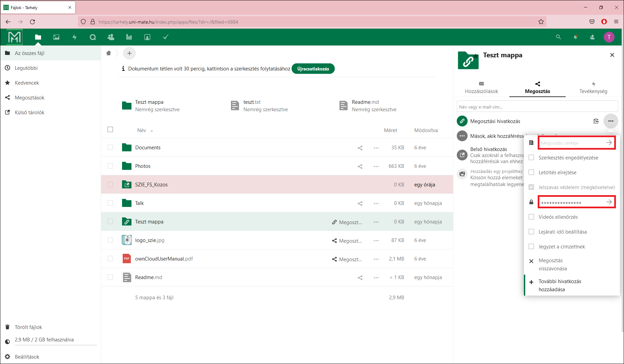Open the Activity lightning icon in top bar
Screen dimensions: 624x364
75,37
